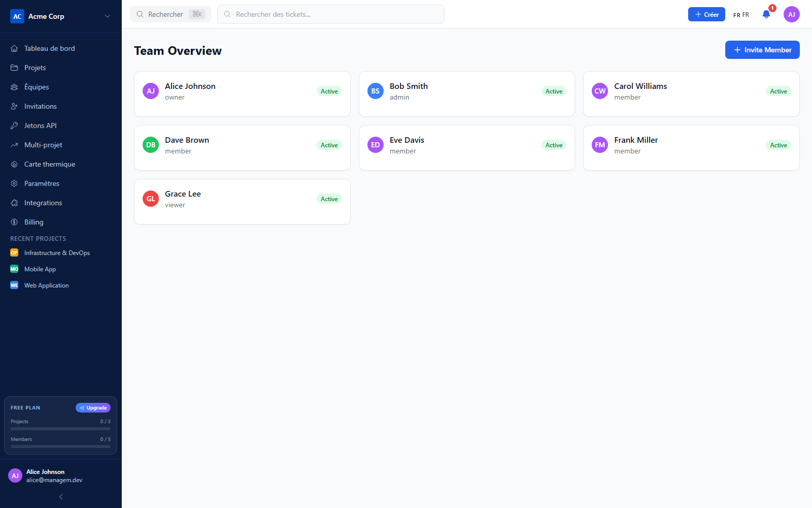Click Bob Smith's BS avatar

point(376,91)
